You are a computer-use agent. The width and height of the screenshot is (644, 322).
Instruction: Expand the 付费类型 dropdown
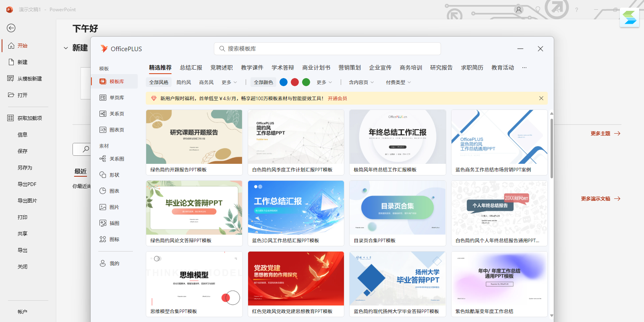coord(398,82)
